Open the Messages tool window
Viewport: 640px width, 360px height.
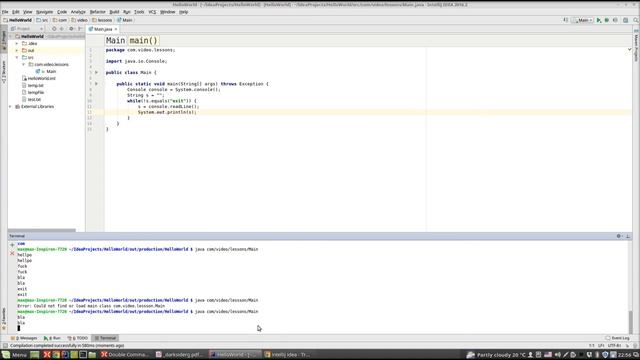pyautogui.click(x=24, y=338)
